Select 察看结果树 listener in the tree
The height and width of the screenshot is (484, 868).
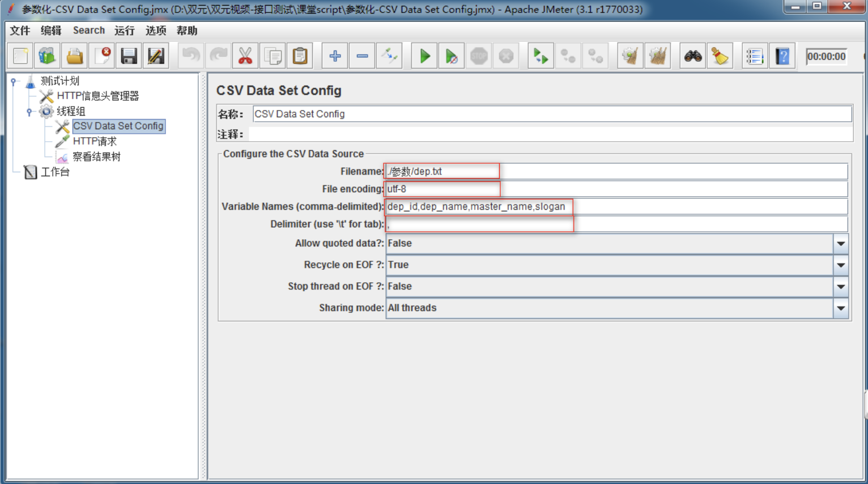(x=96, y=156)
